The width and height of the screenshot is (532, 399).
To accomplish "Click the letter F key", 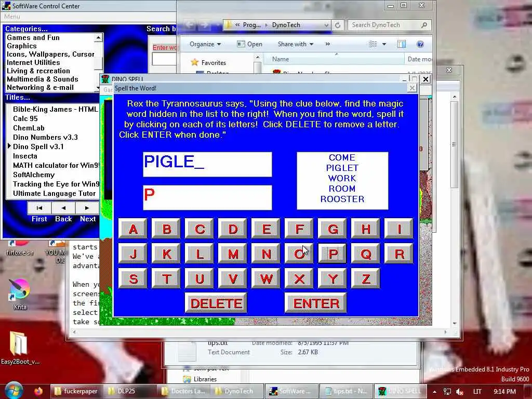I will (x=299, y=229).
